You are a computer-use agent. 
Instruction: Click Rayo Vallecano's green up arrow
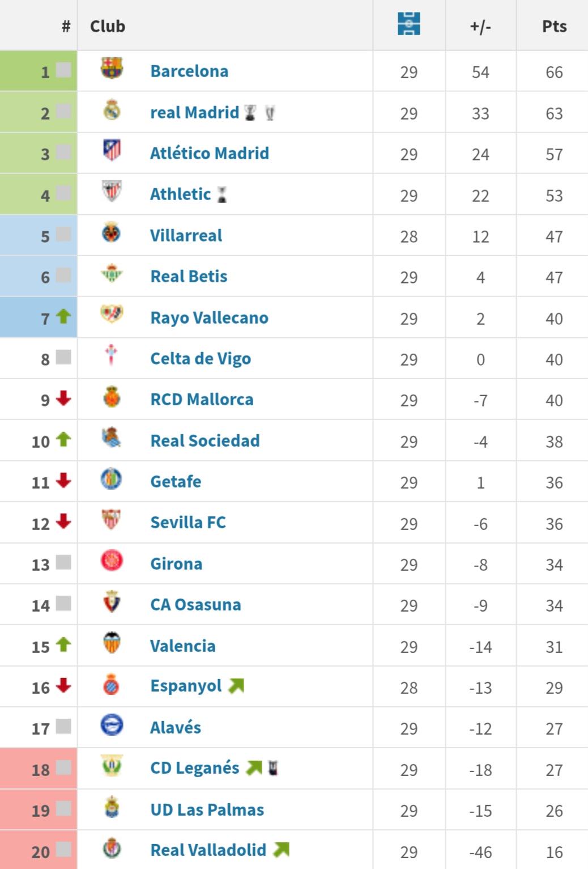[63, 316]
